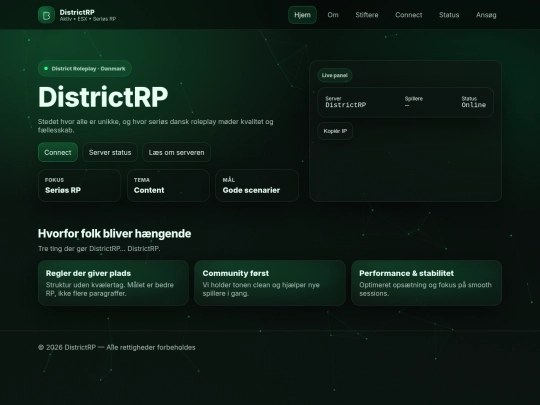Select the Fokus Seriøs RP card
This screenshot has width=540, height=405.
coord(80,186)
